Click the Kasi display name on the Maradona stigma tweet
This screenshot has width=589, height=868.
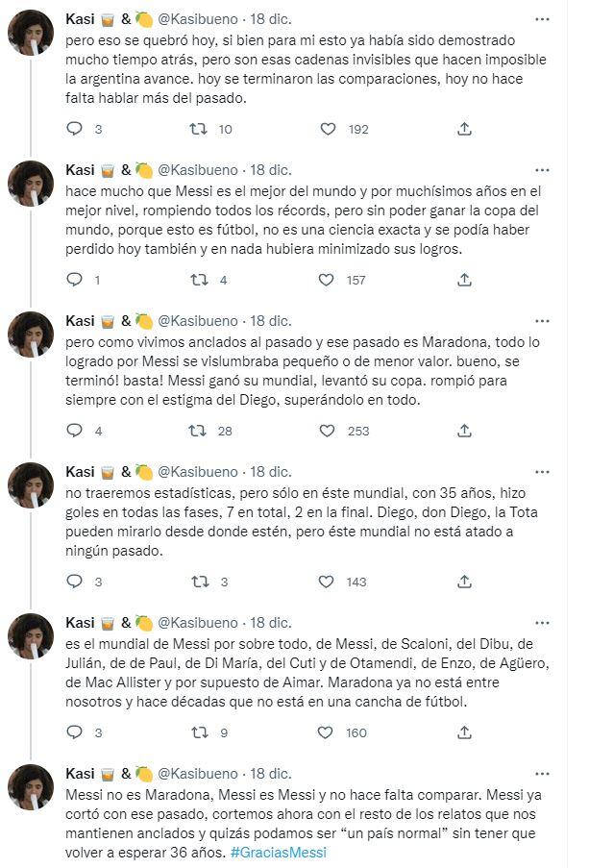coord(79,320)
